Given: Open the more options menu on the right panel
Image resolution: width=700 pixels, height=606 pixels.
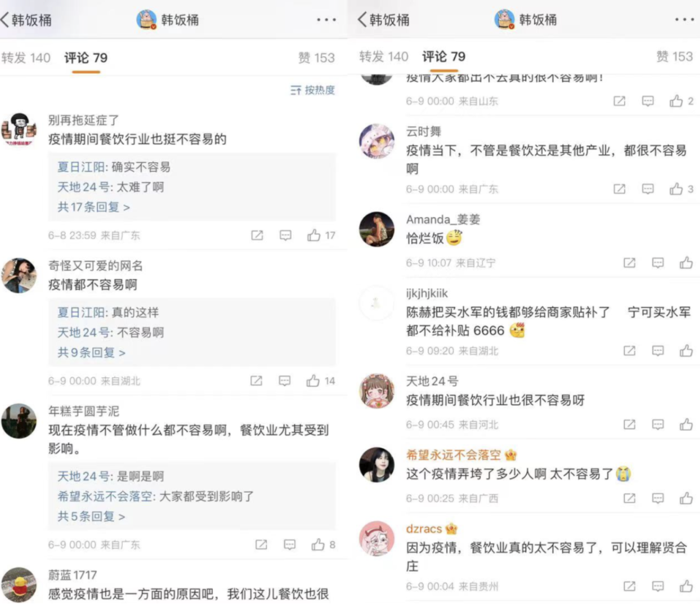Looking at the screenshot, I should point(684,19).
